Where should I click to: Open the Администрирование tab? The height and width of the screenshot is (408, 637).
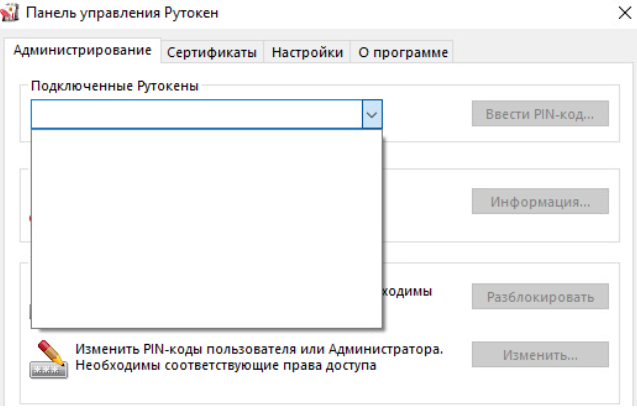coord(82,50)
